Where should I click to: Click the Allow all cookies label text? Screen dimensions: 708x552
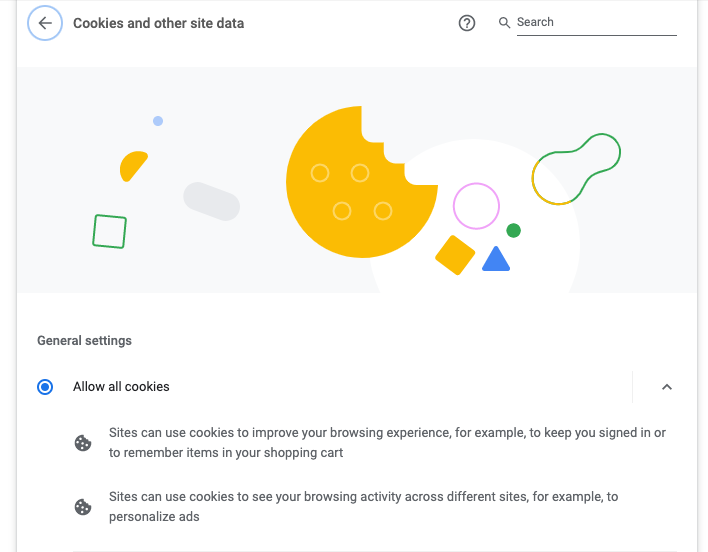121,387
